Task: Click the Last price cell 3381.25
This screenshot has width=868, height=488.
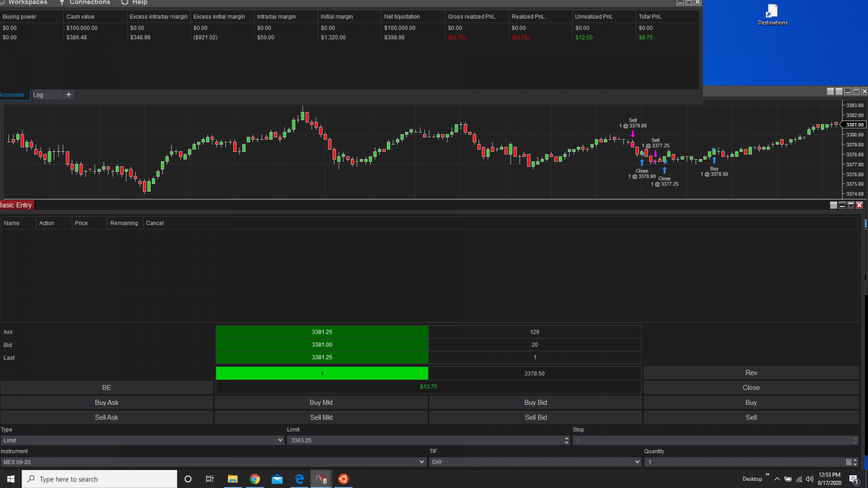Action: pos(322,357)
